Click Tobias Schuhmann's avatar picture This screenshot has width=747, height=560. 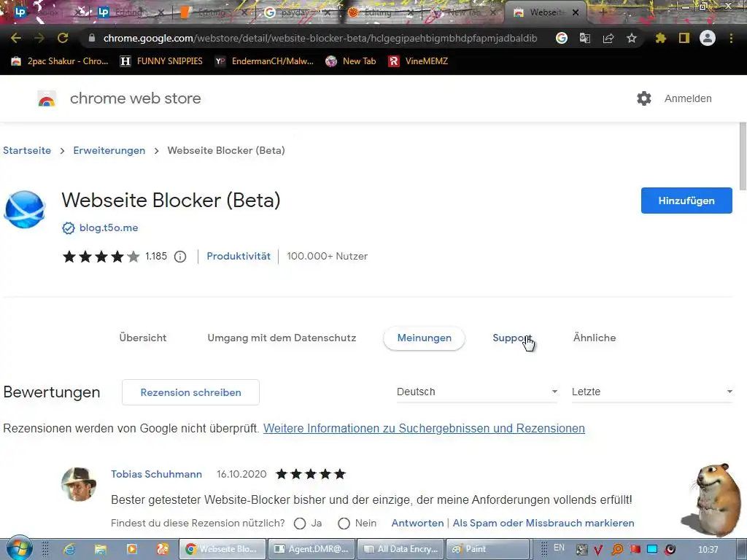pyautogui.click(x=79, y=484)
